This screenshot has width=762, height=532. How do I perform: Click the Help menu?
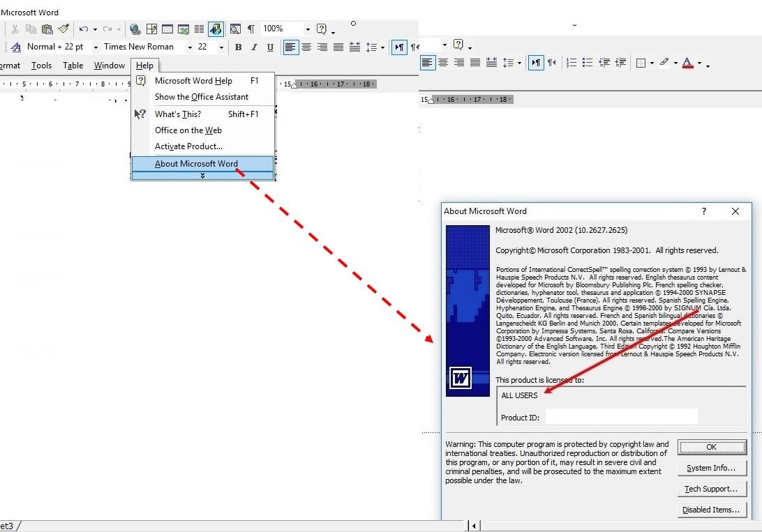144,66
